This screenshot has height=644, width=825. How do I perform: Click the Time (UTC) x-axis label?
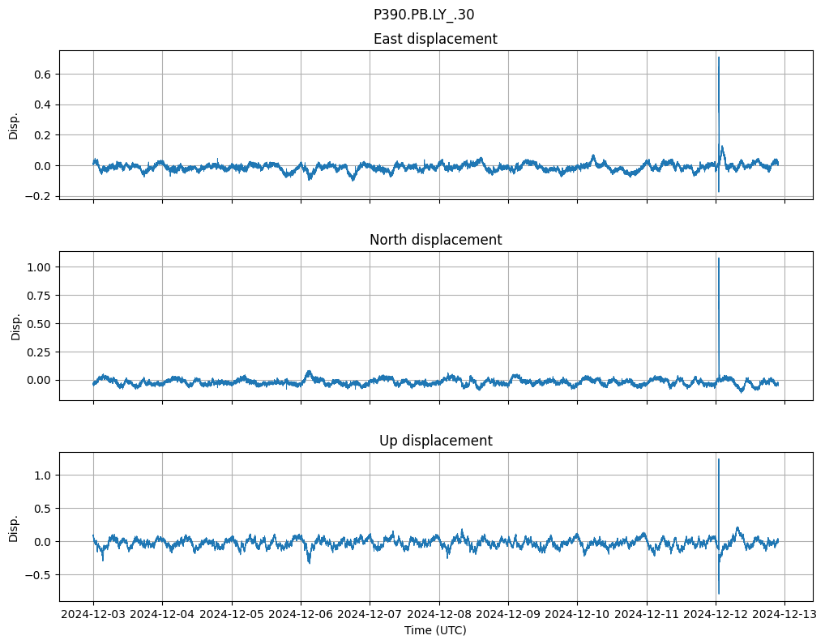pos(435,630)
